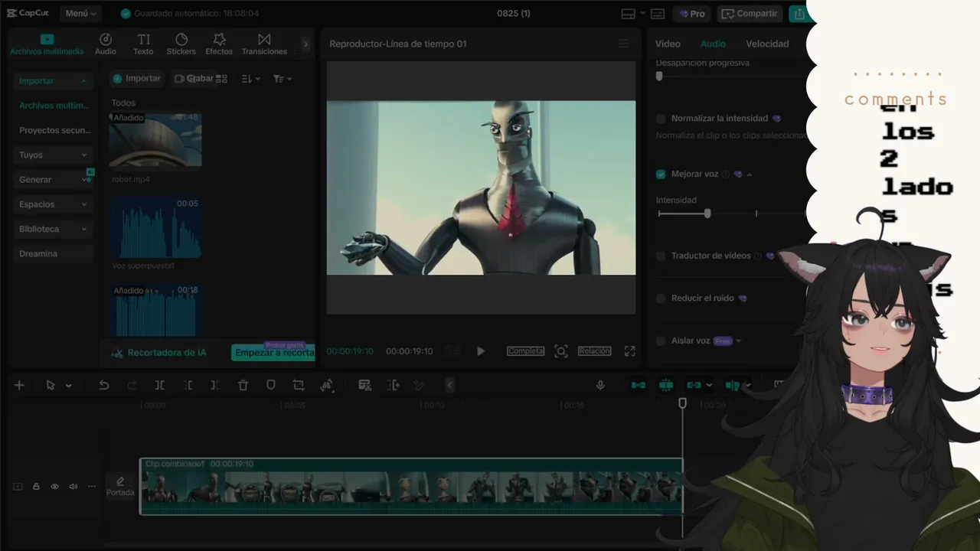This screenshot has width=980, height=551.
Task: Uncheck the Mejorar voz checkbox
Action: tap(661, 174)
